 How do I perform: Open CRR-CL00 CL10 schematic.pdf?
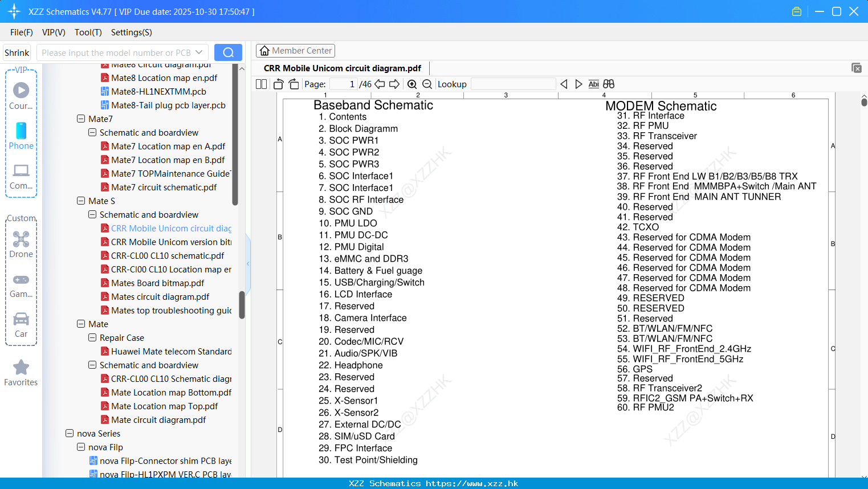[168, 255]
